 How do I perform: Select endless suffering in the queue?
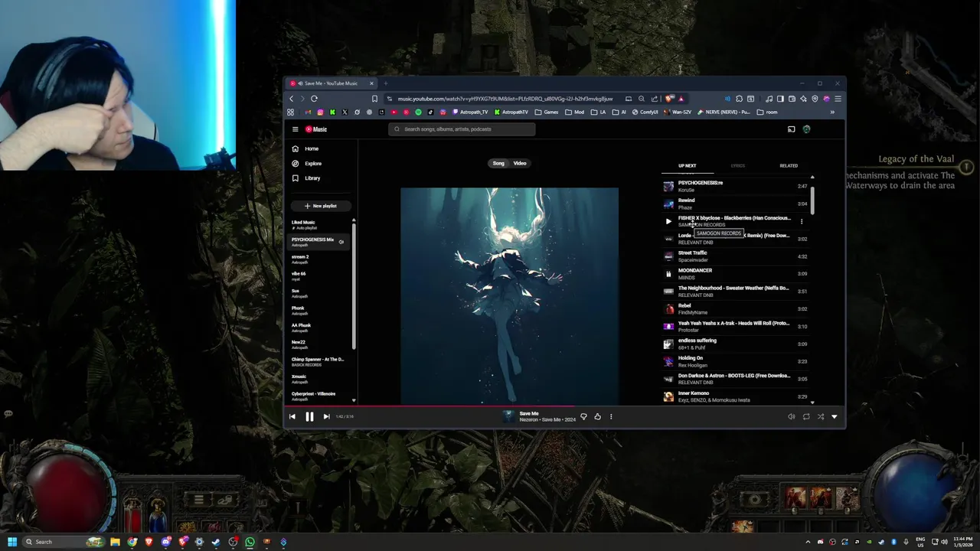tap(735, 344)
